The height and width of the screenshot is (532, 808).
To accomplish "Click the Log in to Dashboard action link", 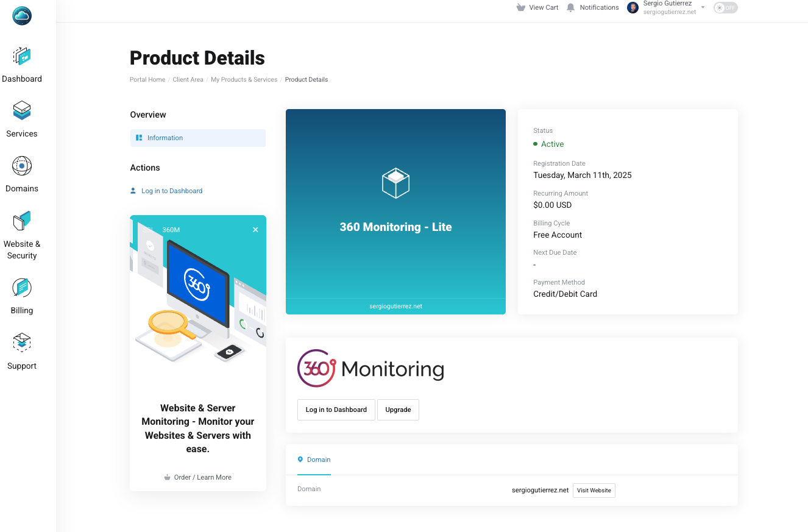I will click(x=172, y=191).
